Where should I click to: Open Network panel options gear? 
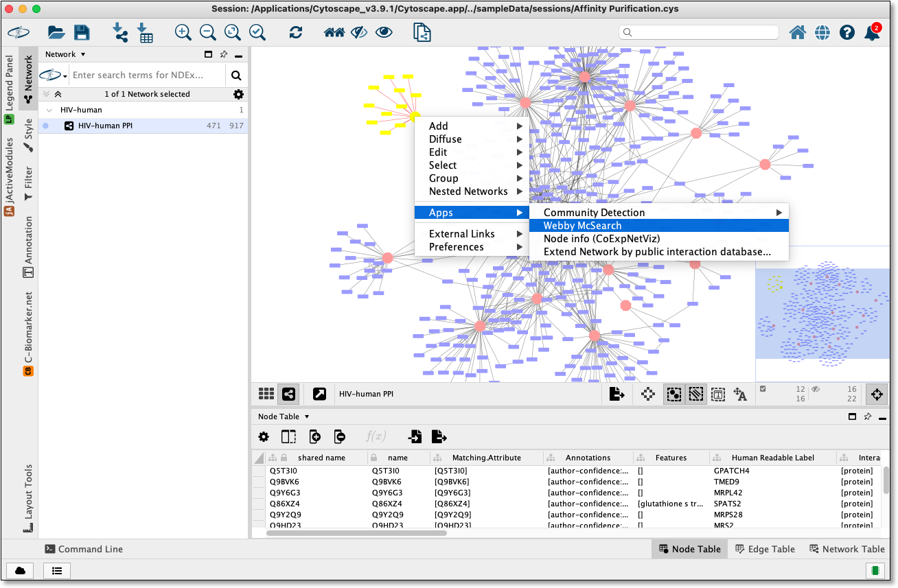[x=238, y=94]
